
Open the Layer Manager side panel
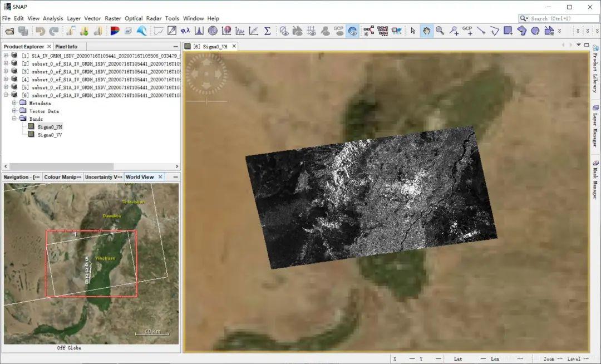(x=594, y=125)
